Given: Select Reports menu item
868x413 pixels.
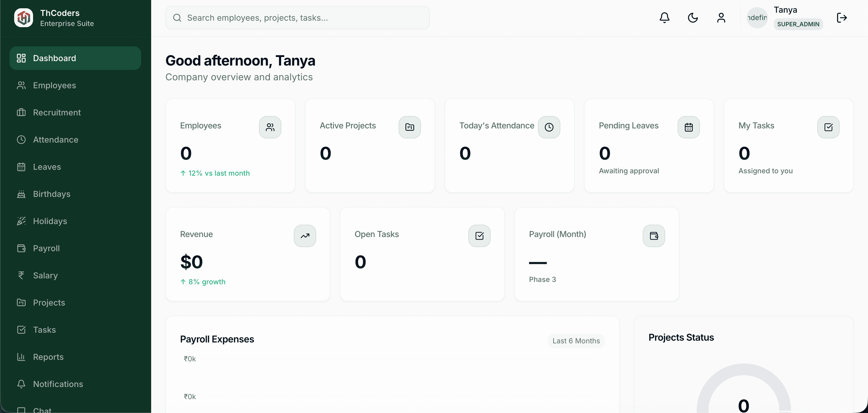Looking at the screenshot, I should click(x=75, y=357).
